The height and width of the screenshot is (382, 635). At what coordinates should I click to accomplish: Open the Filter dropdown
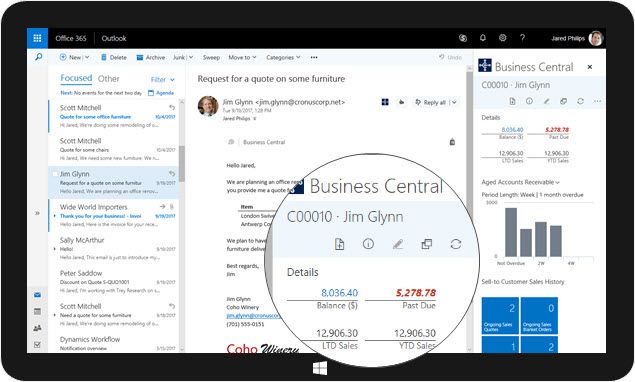coord(162,79)
